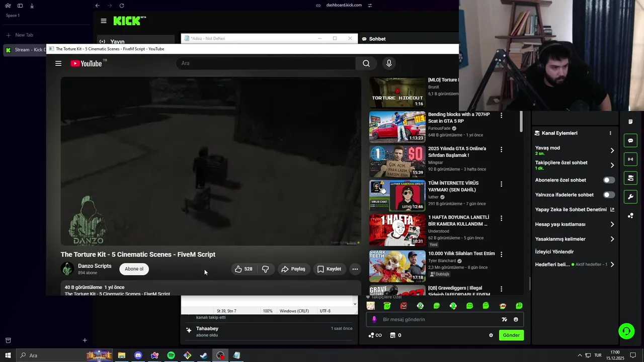The width and height of the screenshot is (644, 362).
Task: Open the TORTURE HIDEOUT video thumbnail
Action: [x=397, y=93]
